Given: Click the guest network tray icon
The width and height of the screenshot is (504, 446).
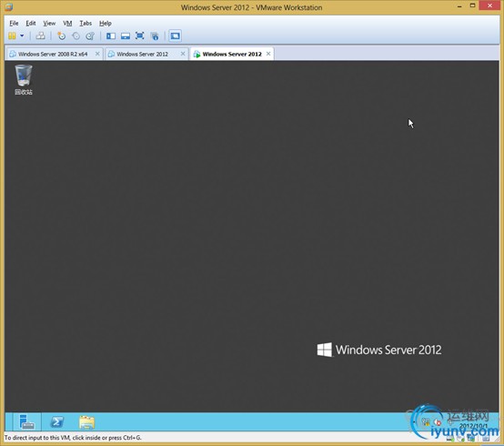Looking at the screenshot, I should [x=426, y=422].
